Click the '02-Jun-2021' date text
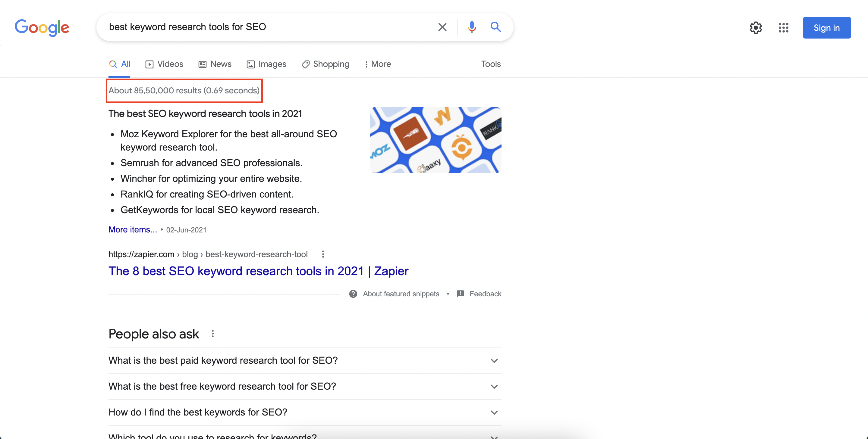 tap(186, 230)
